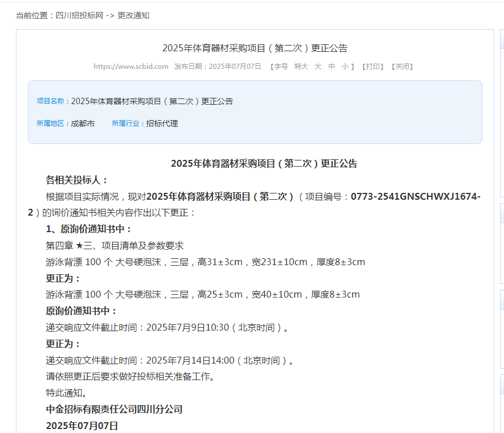Click the line 第四章 ★三、项目清单及参数要求

(114, 246)
